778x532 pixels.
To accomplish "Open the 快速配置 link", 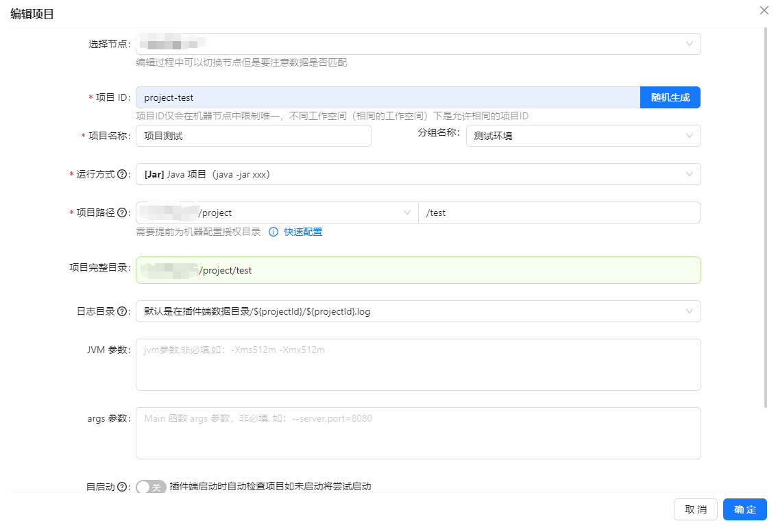I will tap(303, 232).
